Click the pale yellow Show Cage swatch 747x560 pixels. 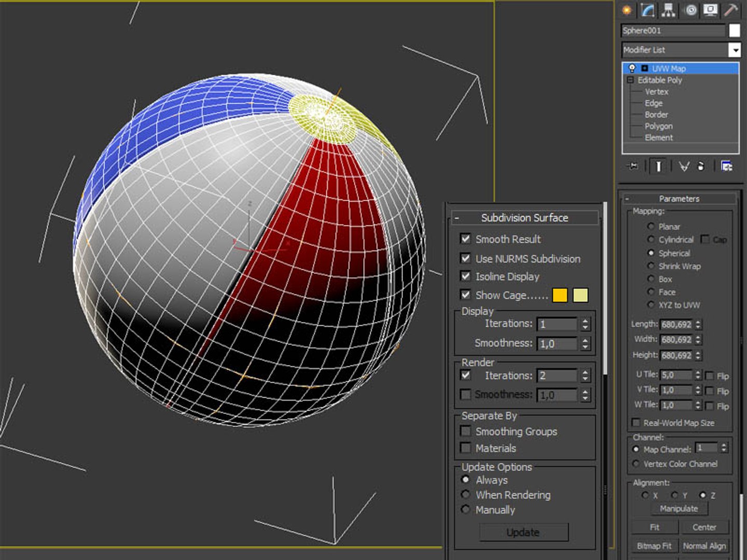coord(580,295)
